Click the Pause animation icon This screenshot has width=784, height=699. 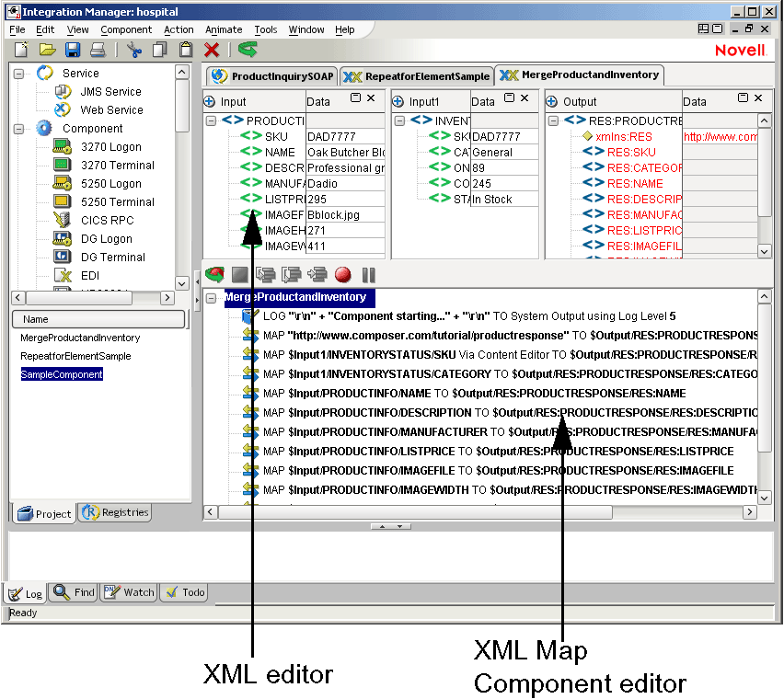point(368,275)
